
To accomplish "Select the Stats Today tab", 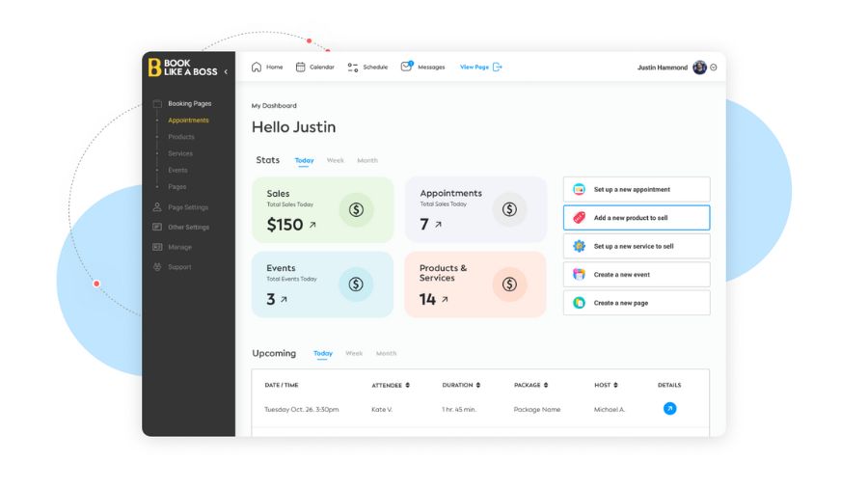I will 304,160.
